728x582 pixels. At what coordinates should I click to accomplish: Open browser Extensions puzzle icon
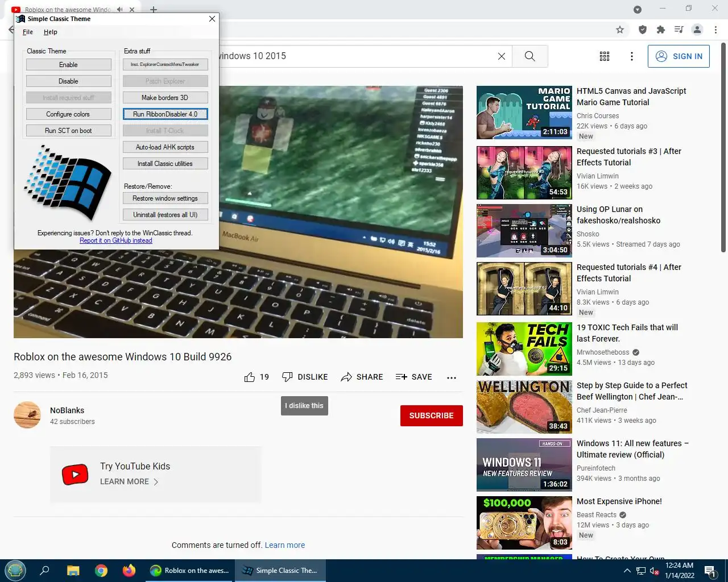point(660,30)
